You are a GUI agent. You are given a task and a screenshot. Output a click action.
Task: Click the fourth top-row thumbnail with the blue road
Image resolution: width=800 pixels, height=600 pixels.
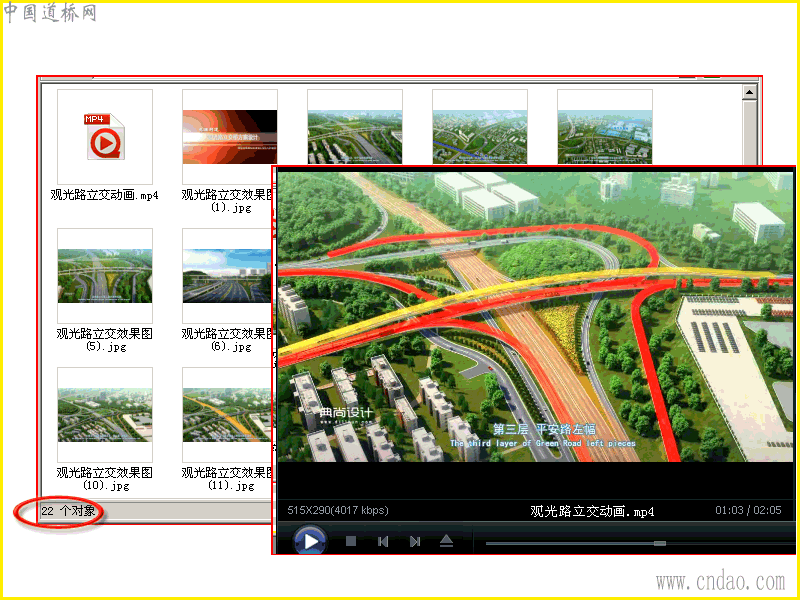480,128
